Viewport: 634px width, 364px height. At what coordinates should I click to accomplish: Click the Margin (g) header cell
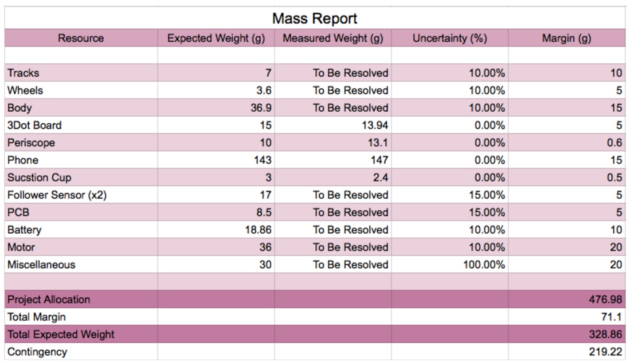(x=567, y=38)
